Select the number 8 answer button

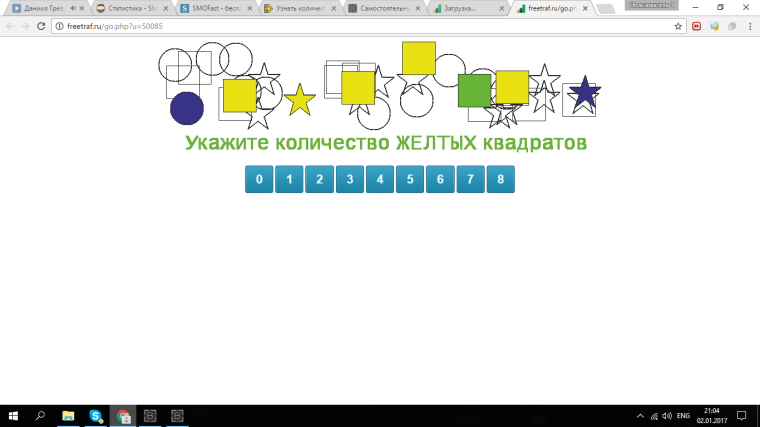500,180
